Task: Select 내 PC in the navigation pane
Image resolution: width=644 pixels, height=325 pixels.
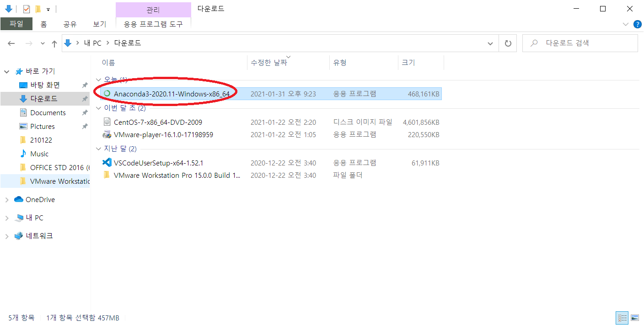Action: point(34,218)
